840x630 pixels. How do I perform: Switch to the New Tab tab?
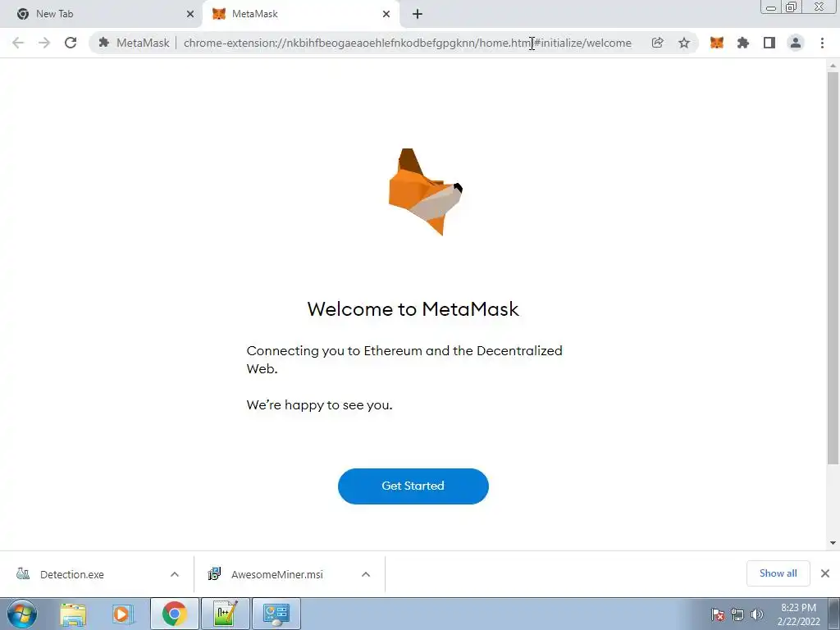(x=101, y=14)
